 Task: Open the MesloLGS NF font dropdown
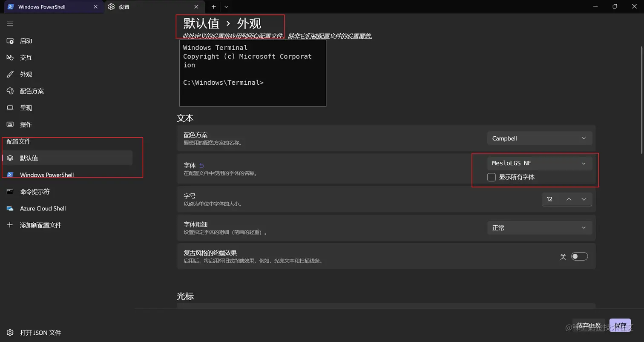coord(540,163)
